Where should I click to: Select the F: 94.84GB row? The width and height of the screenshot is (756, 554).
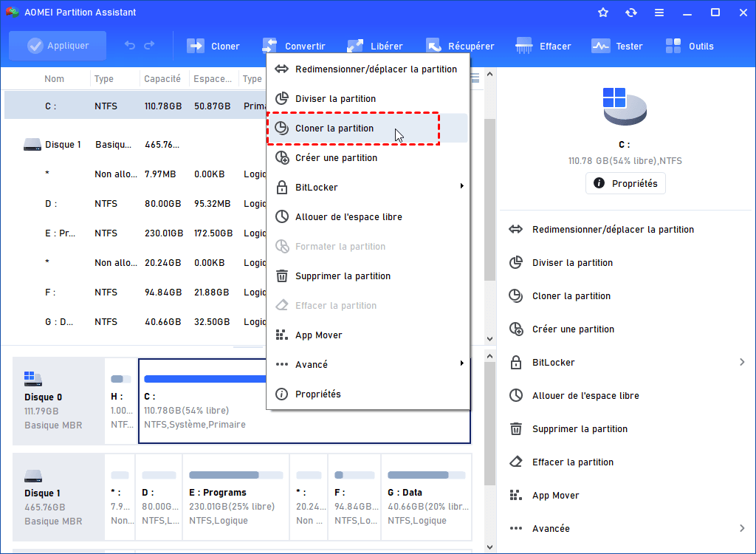tap(136, 292)
